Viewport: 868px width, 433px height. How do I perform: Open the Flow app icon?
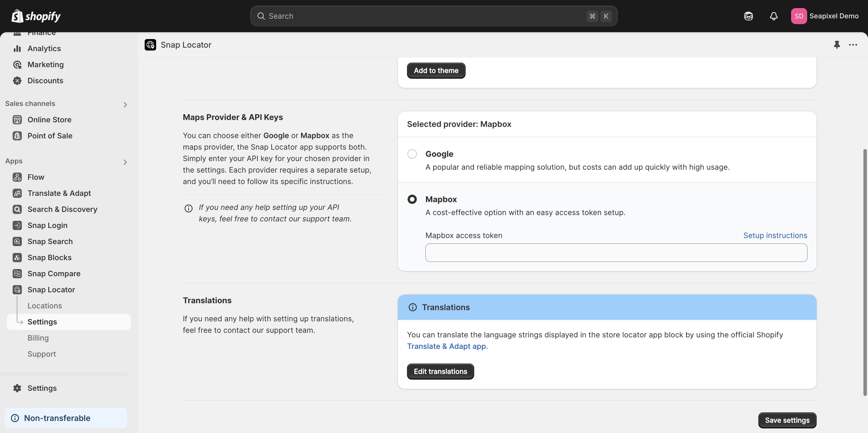[17, 177]
